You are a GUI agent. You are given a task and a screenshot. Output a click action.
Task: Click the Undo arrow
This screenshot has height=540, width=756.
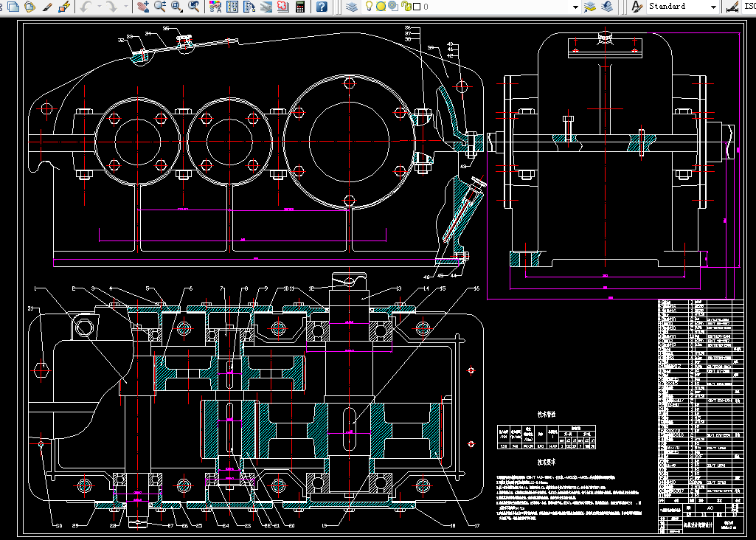click(x=86, y=6)
